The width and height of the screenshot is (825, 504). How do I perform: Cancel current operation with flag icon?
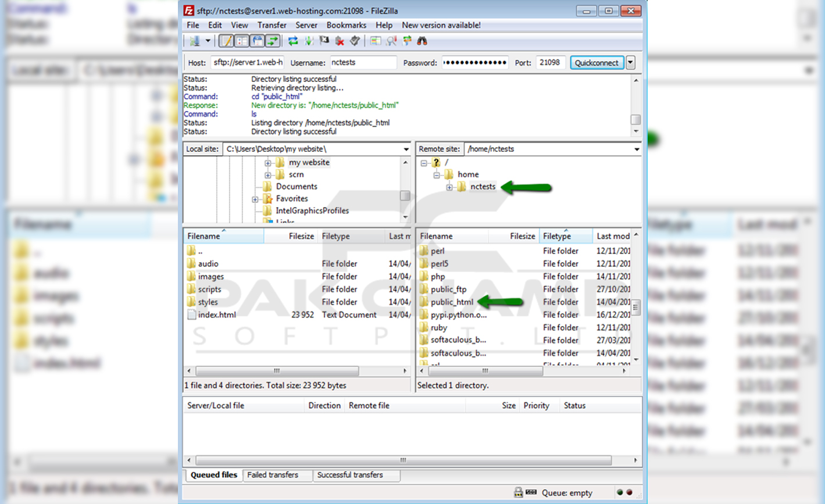[x=324, y=41]
